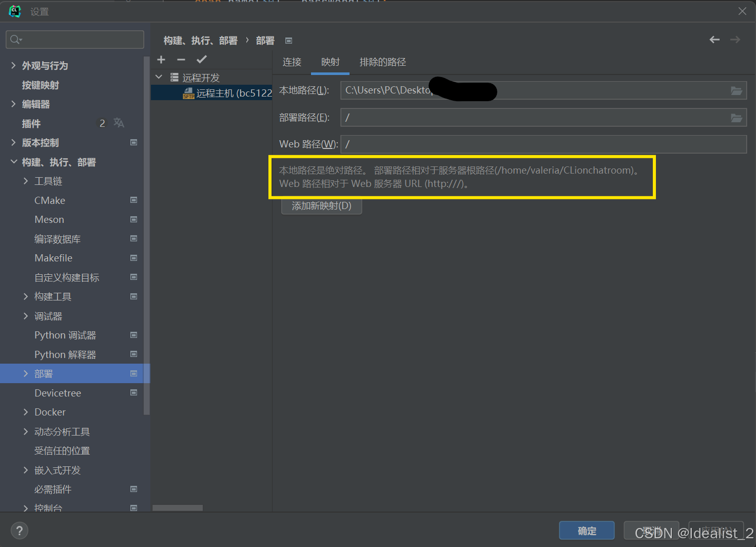Expand the 版本控制 section

coord(13,142)
